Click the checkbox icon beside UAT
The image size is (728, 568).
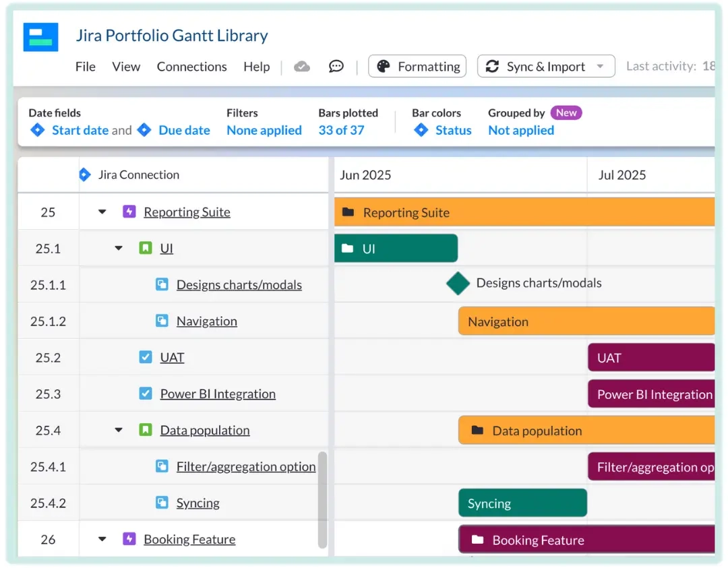point(146,357)
